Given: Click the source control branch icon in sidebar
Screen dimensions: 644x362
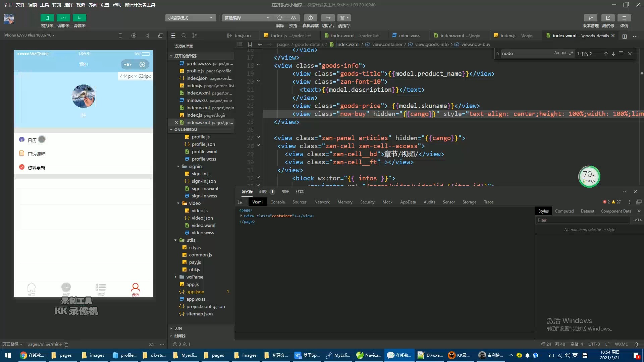Looking at the screenshot, I should coord(194,36).
